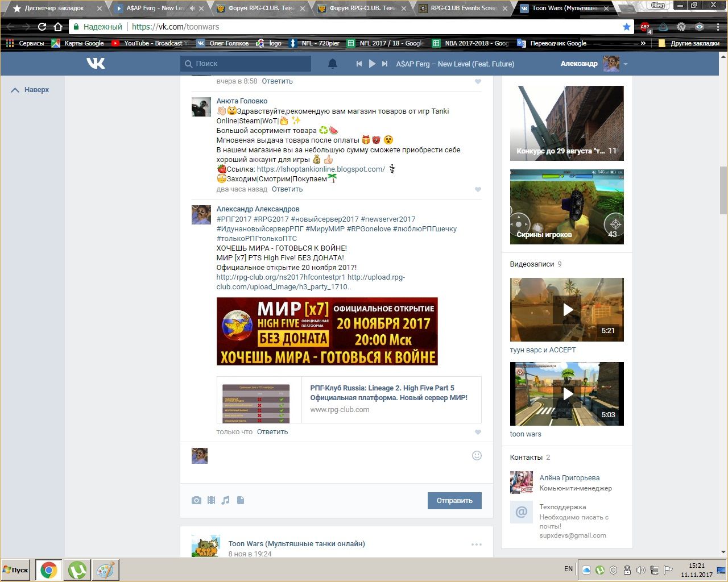Open Toon Wars post author link
728x582 pixels.
tap(296, 544)
